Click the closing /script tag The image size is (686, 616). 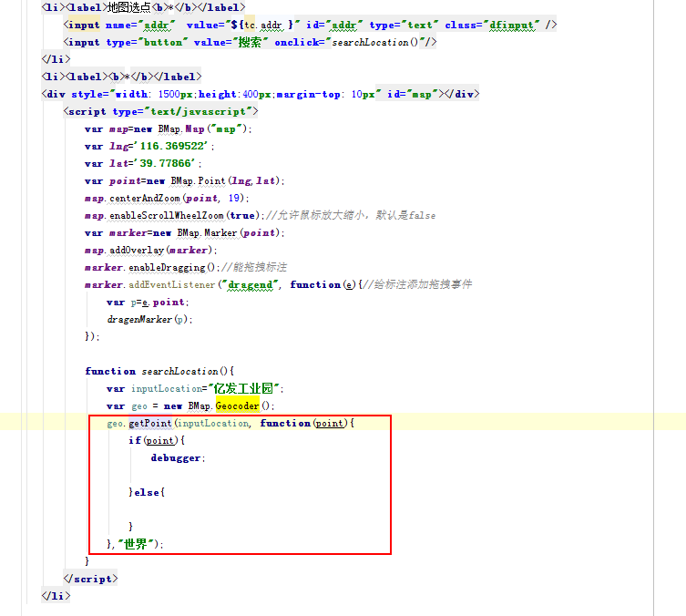[90, 579]
